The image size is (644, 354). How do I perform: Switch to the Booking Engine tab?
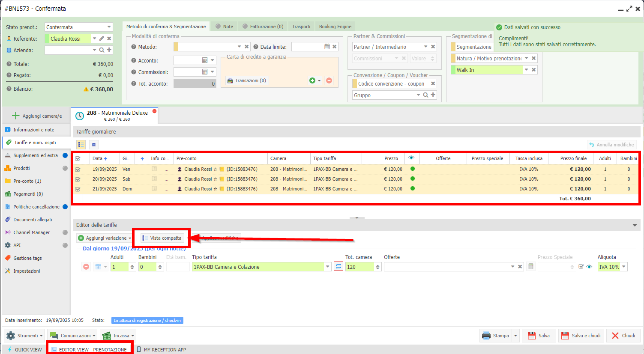coord(335,27)
